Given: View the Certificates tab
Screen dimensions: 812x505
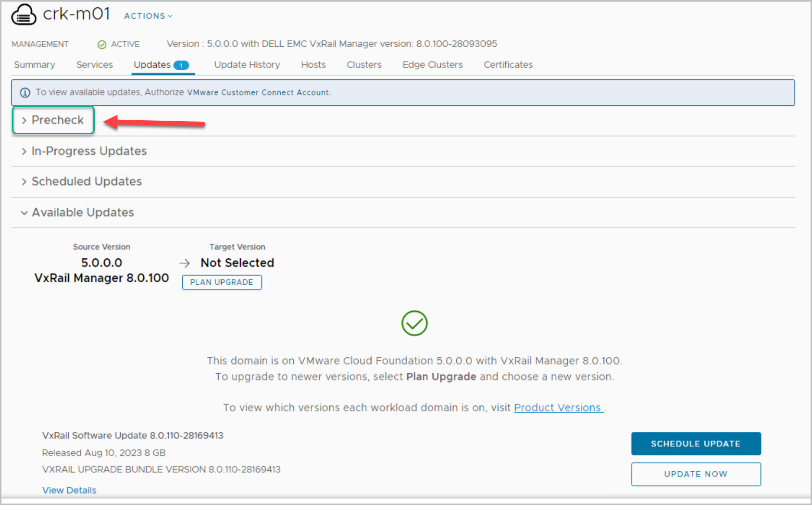Looking at the screenshot, I should (508, 64).
